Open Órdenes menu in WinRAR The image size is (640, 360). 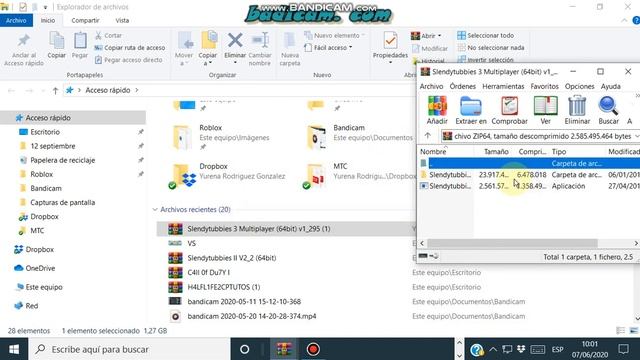point(462,87)
